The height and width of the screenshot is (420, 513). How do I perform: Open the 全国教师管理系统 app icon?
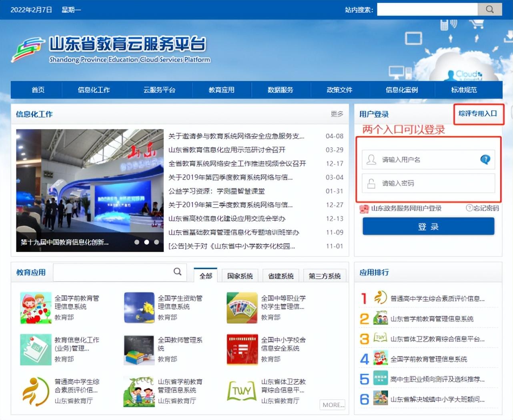point(139,350)
